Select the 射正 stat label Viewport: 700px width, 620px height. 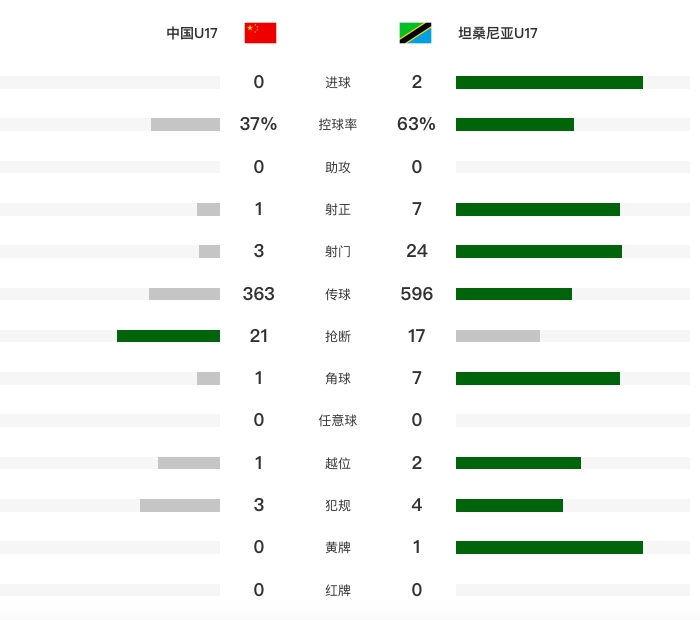pyautogui.click(x=338, y=209)
